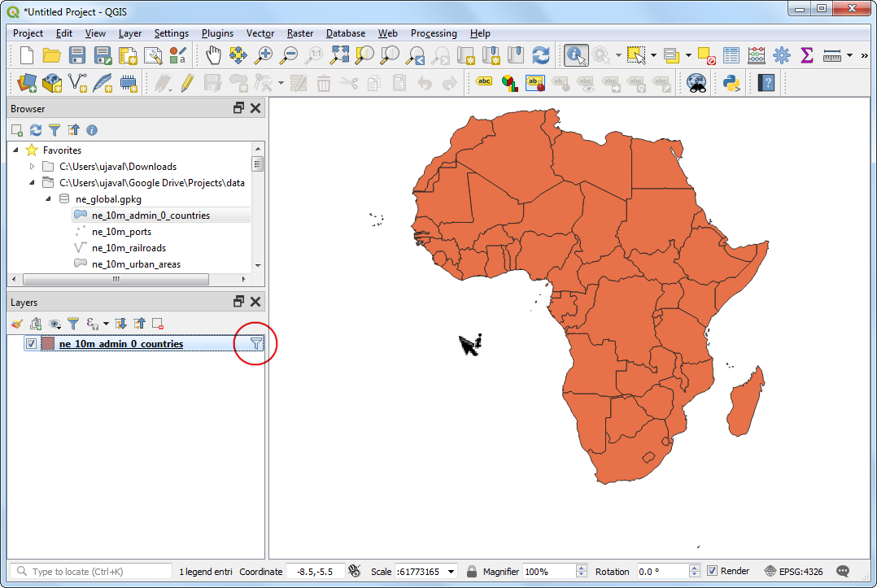
Task: Click the layer's brown color swatch
Action: coord(48,344)
